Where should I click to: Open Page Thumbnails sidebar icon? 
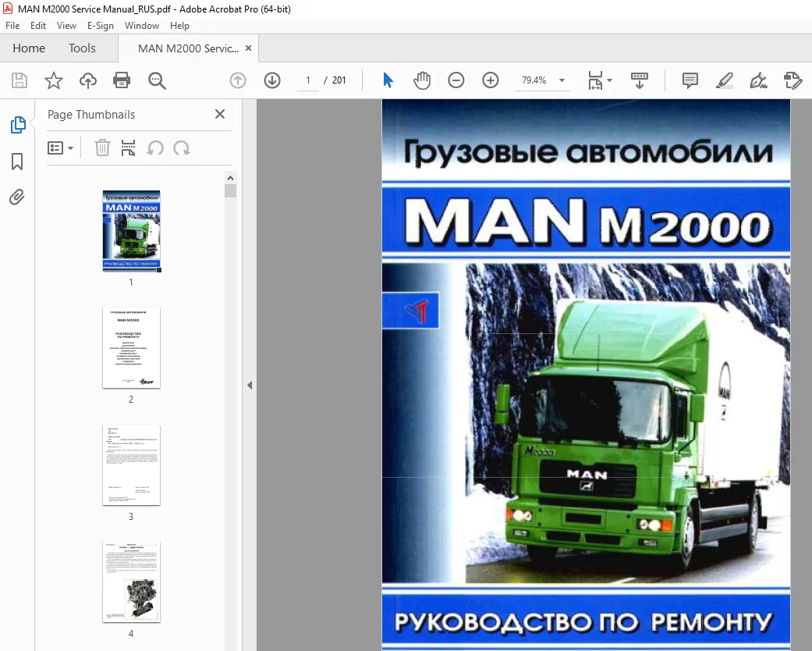tap(18, 124)
